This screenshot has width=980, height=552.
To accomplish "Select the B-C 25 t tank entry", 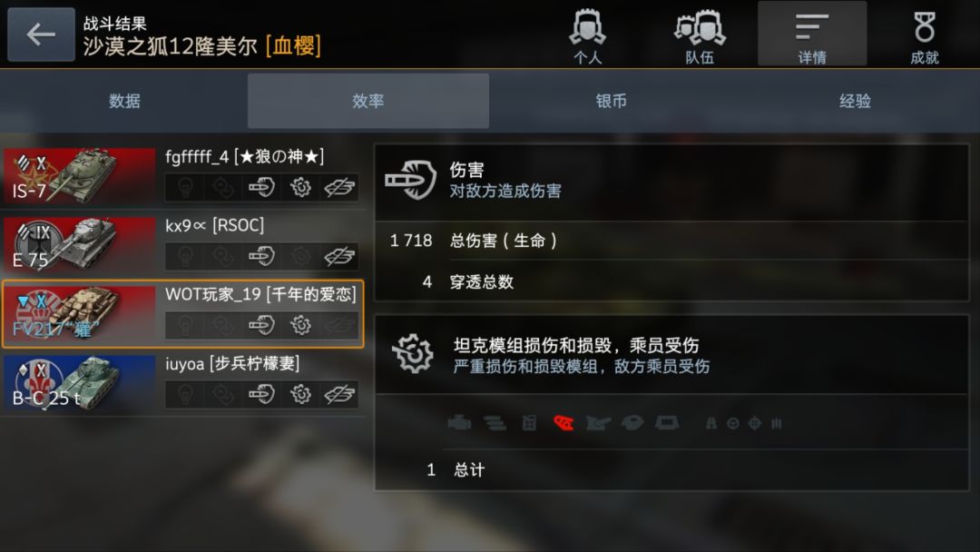I will click(182, 383).
